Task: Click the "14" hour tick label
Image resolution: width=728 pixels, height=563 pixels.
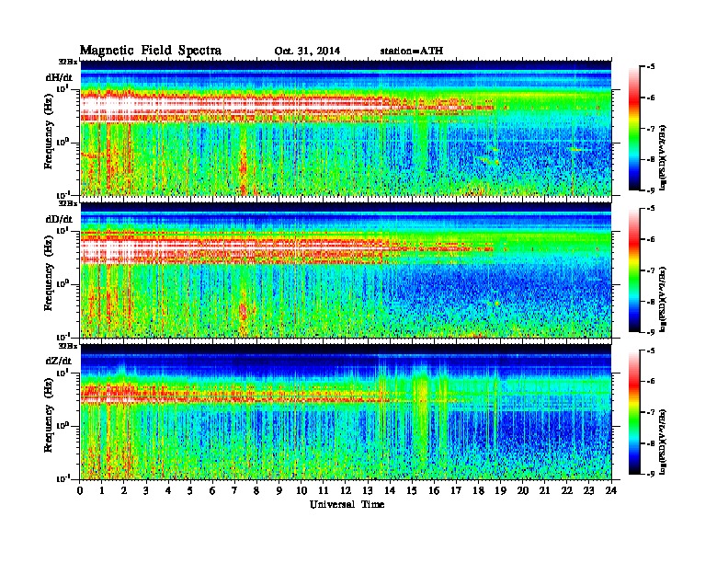Action: pos(390,490)
